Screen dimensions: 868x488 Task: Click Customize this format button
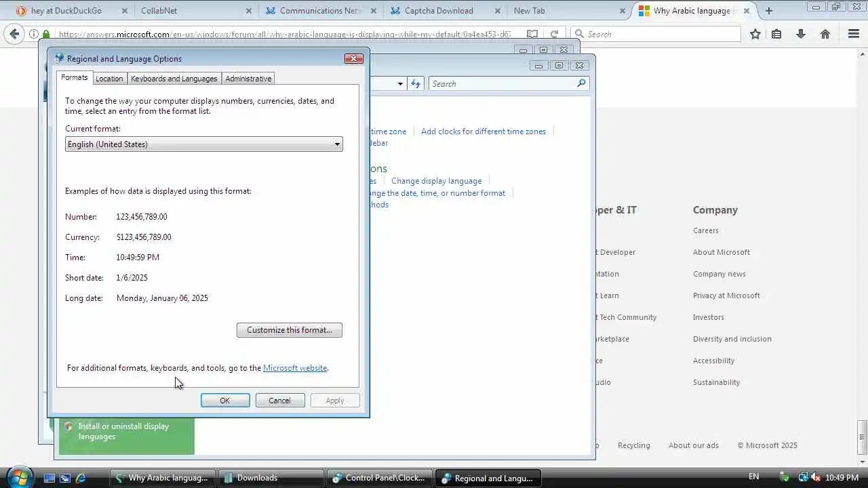(x=290, y=330)
